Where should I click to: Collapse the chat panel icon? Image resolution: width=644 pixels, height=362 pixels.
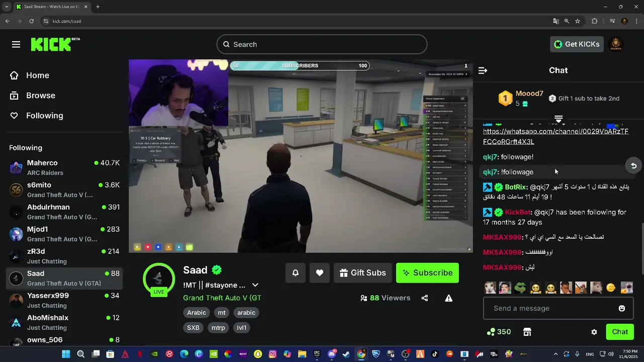[x=482, y=70]
